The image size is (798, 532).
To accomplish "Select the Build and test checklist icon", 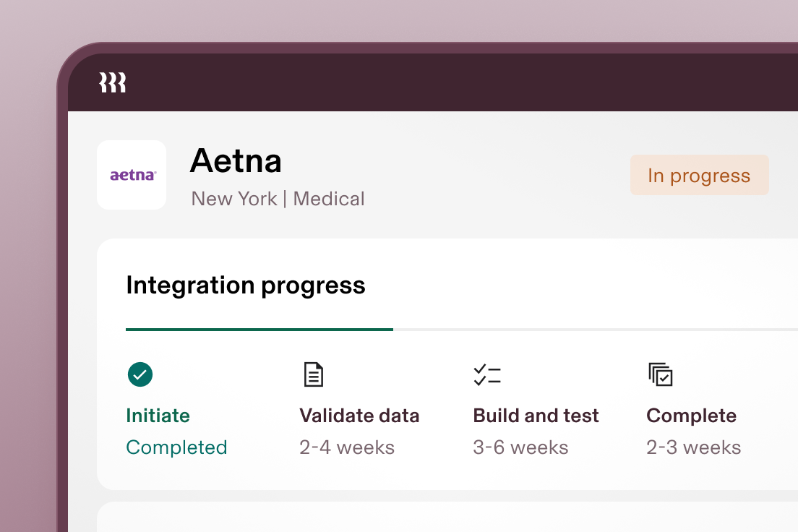I will 486,374.
